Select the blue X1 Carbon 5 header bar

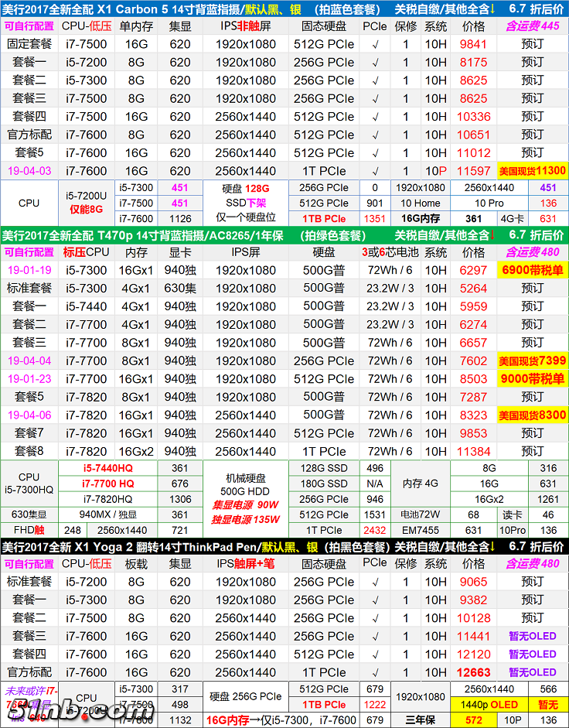tap(284, 8)
